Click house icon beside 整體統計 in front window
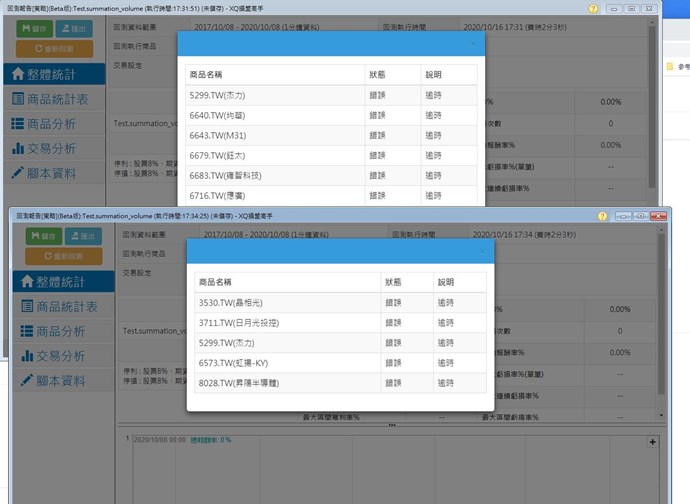Viewport: 690px width, 504px height. (27, 281)
